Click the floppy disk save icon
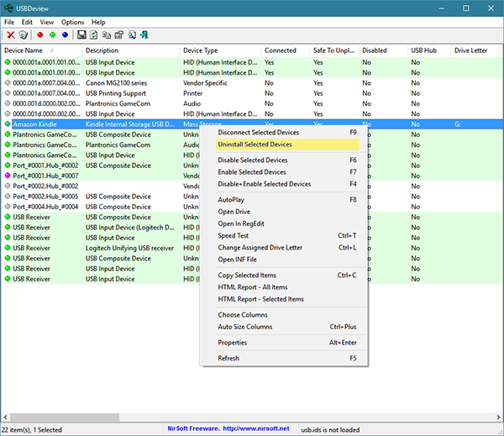This screenshot has width=504, height=436. point(81,34)
